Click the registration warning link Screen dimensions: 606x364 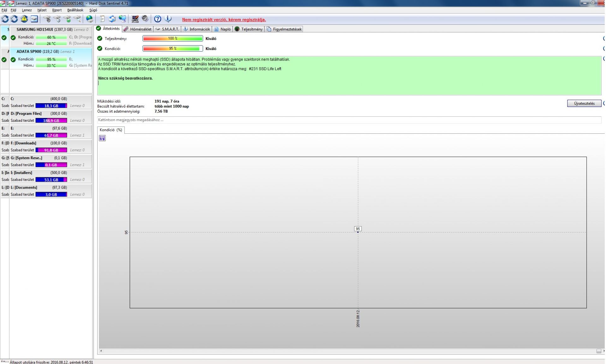[224, 20]
